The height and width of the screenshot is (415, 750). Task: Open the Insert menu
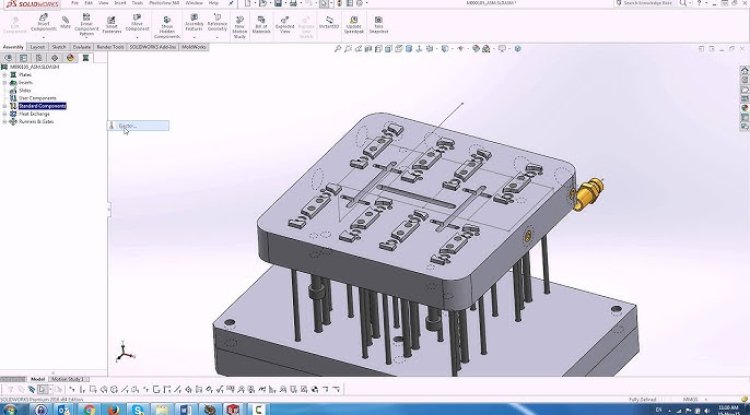(120, 3)
